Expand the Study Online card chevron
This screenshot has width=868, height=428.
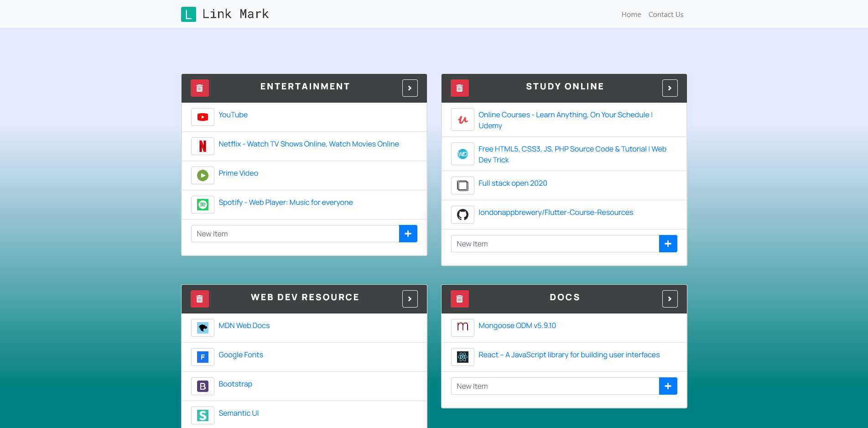(x=670, y=88)
